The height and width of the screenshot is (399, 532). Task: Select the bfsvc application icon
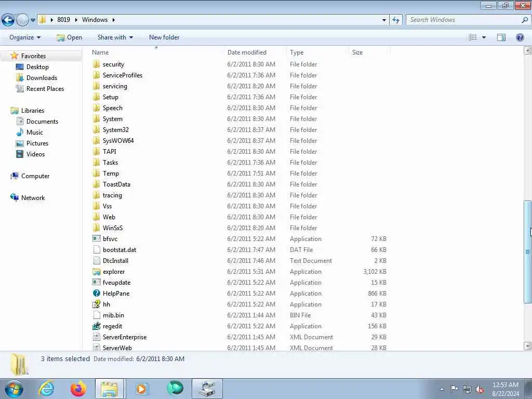[x=96, y=238]
